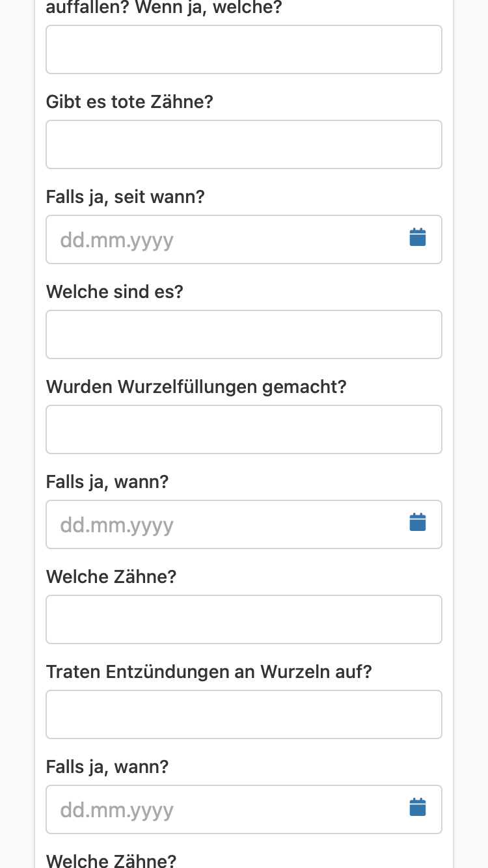Focus the topmost input under 'Wenn ja, welche?'
488x868 pixels.
point(244,49)
